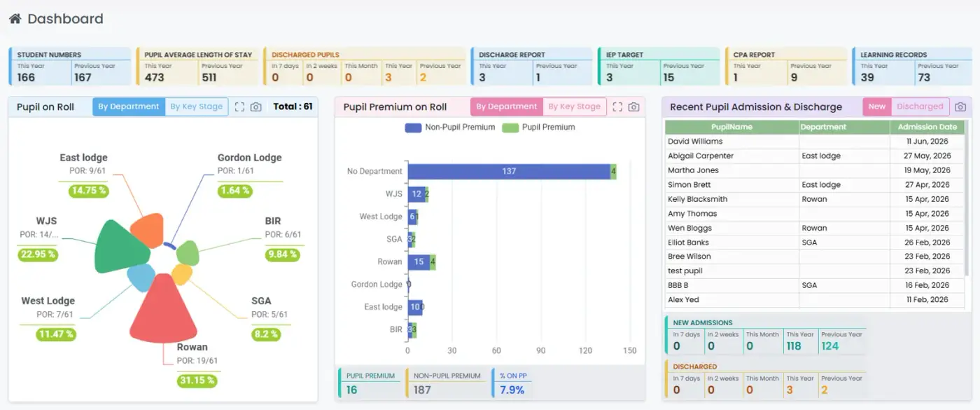980x410 pixels.
Task: Open the Kelly Blacksmith entry
Action: click(814, 199)
